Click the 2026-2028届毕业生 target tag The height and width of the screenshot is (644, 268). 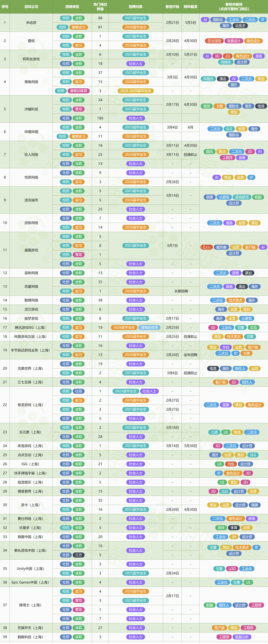(x=136, y=91)
